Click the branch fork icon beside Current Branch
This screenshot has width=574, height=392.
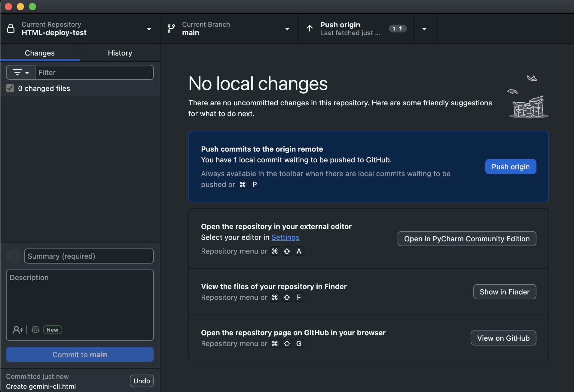click(171, 29)
